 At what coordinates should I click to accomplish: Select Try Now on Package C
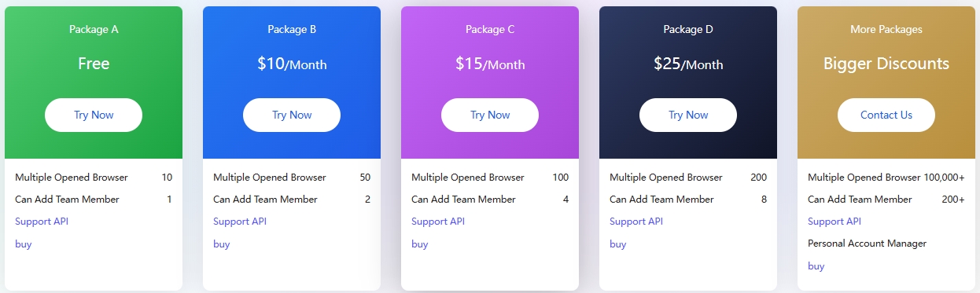[x=490, y=115]
